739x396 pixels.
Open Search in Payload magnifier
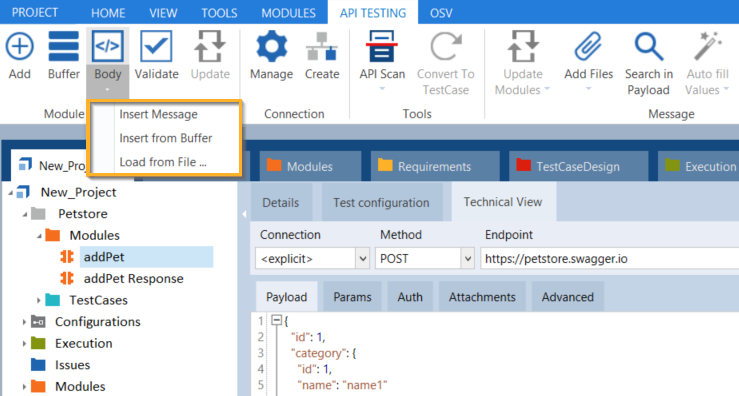[649, 46]
